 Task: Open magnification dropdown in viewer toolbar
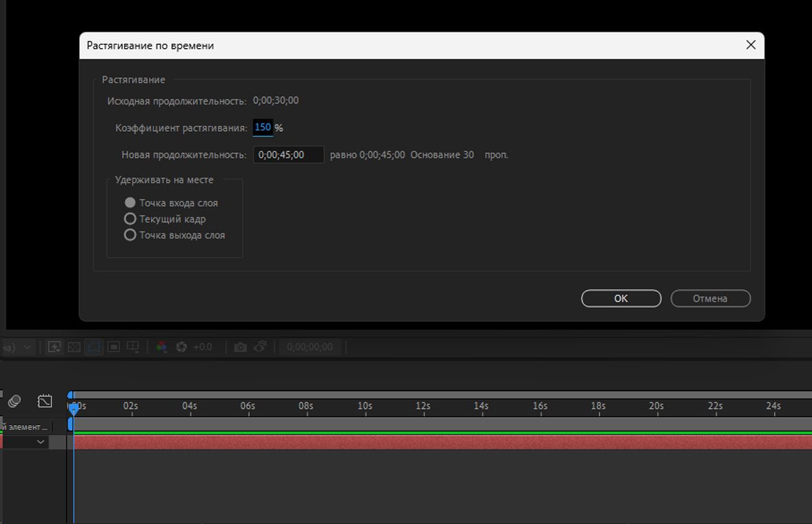click(18, 347)
